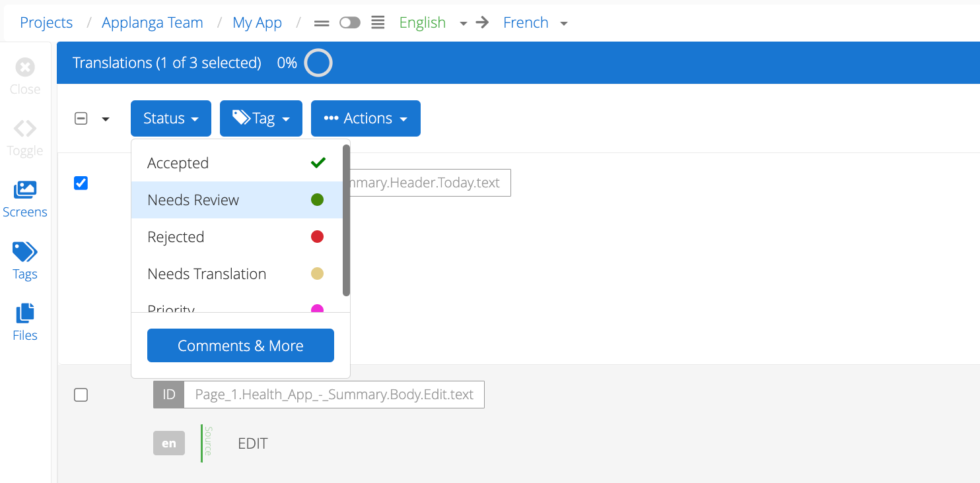Click the EDIT source text
This screenshot has width=980, height=483.
pos(253,443)
